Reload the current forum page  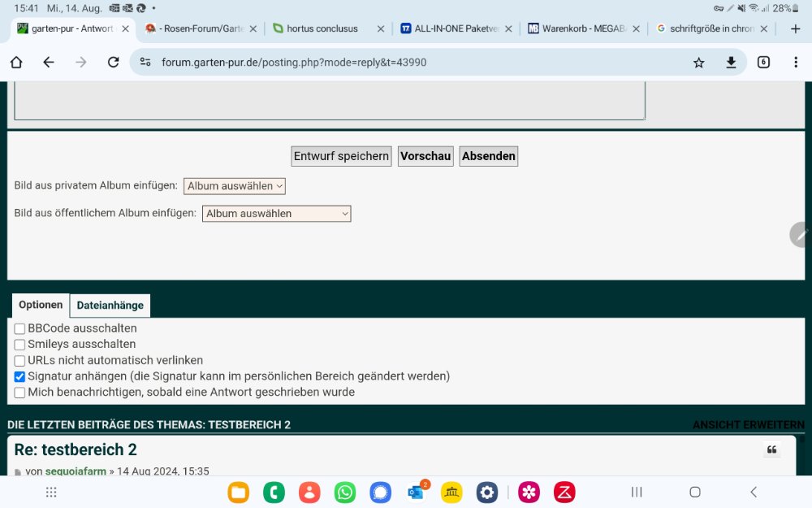(x=113, y=63)
